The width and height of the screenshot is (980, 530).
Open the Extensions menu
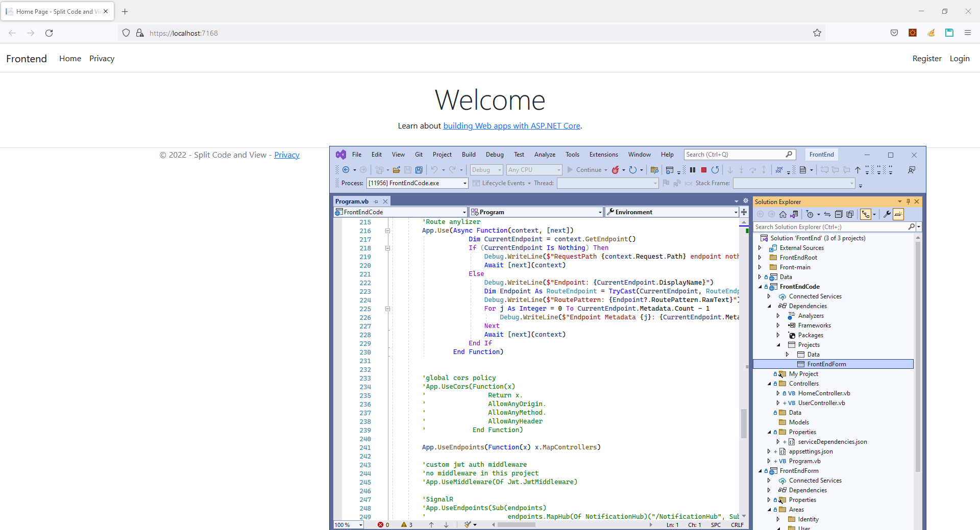603,155
